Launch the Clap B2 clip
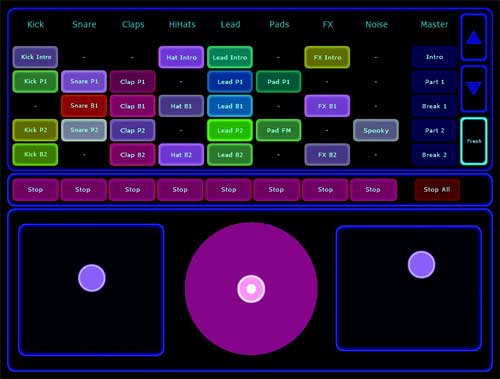The height and width of the screenshot is (379, 500). pos(133,154)
